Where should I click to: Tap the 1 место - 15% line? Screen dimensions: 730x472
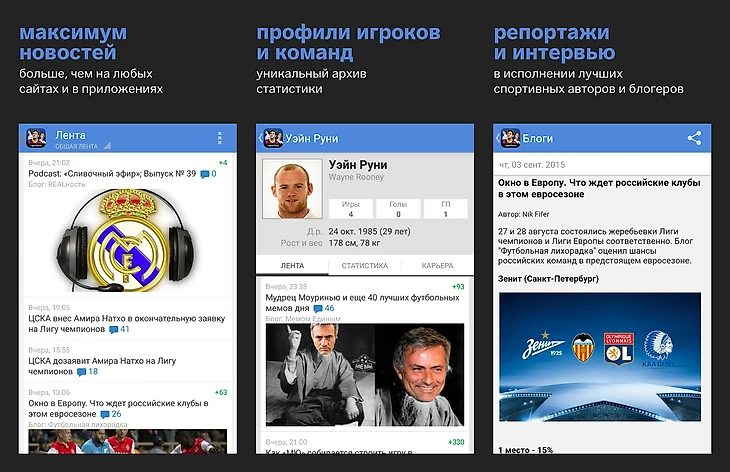[x=525, y=450]
